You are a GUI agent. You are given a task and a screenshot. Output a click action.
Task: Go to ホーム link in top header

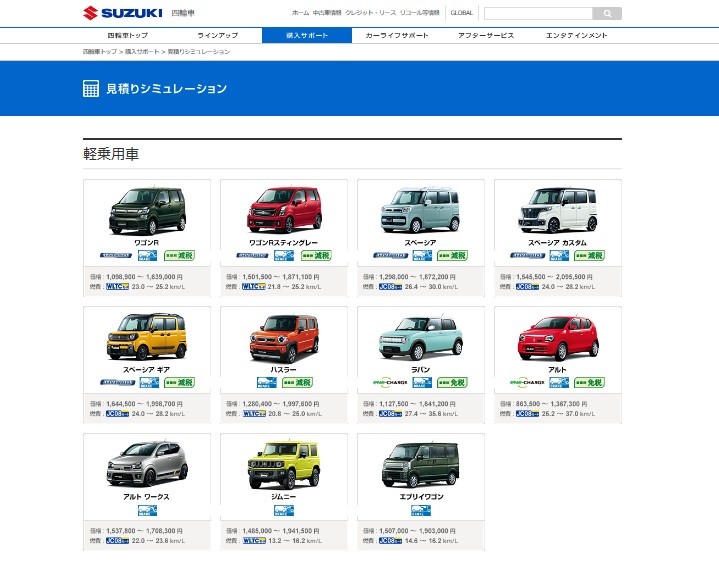pos(300,13)
